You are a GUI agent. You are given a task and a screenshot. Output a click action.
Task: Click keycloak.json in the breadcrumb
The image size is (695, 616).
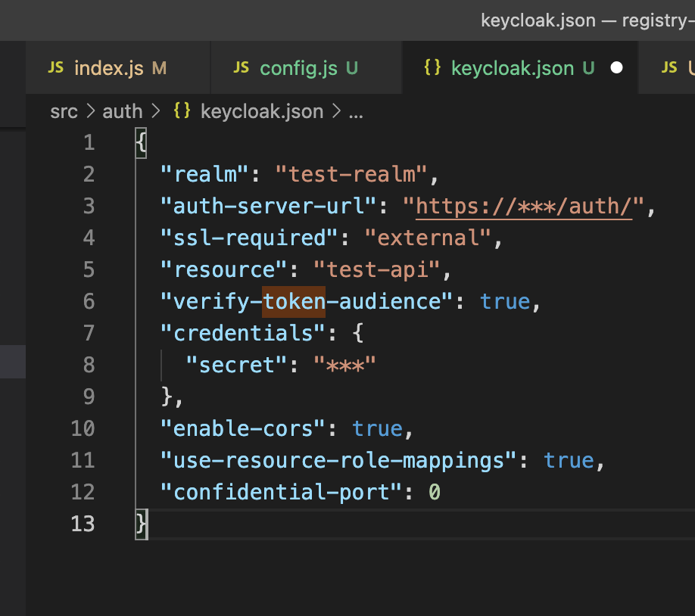click(262, 112)
